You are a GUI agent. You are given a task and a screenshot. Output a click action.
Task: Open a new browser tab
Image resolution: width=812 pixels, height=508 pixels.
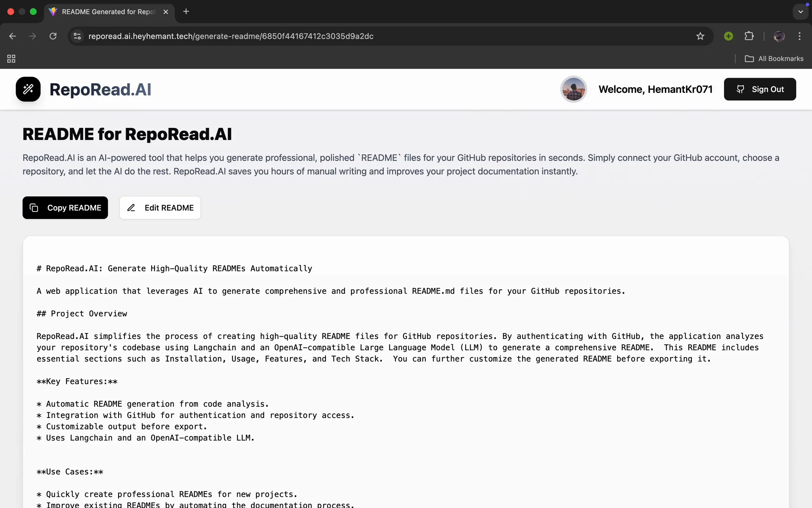pos(186,12)
